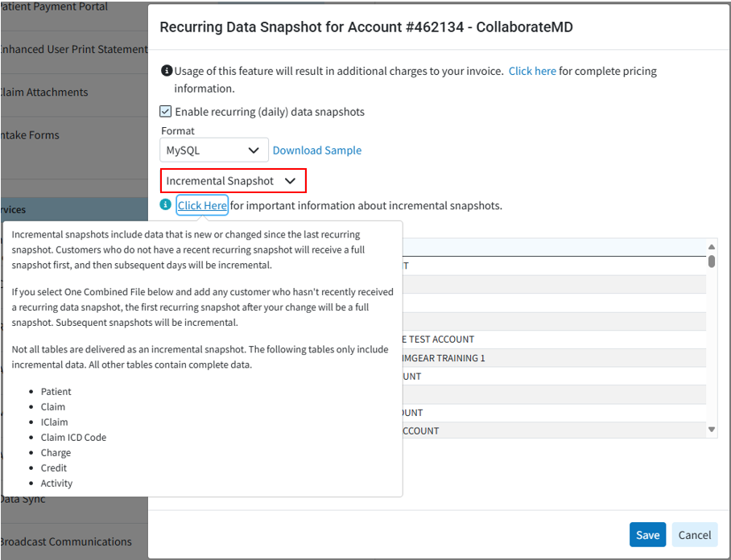The height and width of the screenshot is (560, 731).
Task: Expand the Incremental Snapshot dropdown
Action: [x=233, y=181]
